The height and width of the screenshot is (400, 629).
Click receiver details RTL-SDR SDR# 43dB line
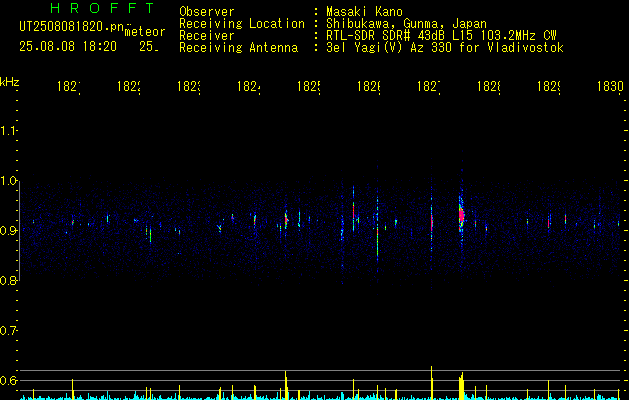pyautogui.click(x=442, y=36)
